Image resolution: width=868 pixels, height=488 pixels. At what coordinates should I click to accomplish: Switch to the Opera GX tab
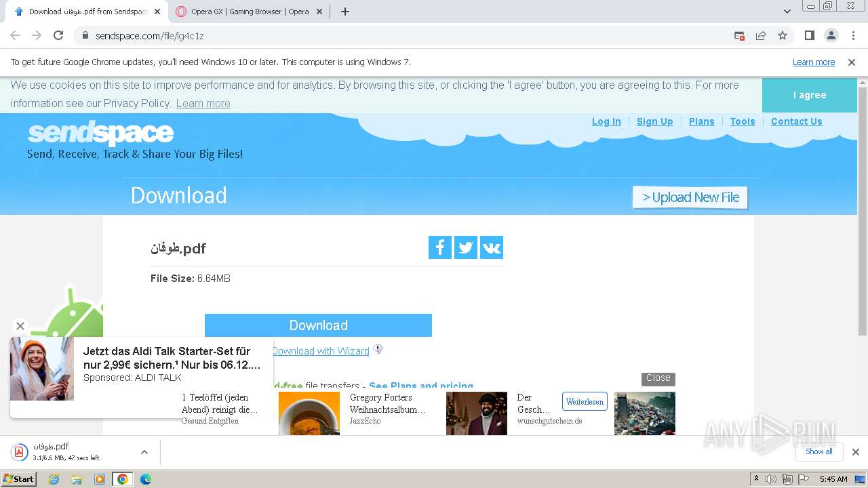click(249, 12)
